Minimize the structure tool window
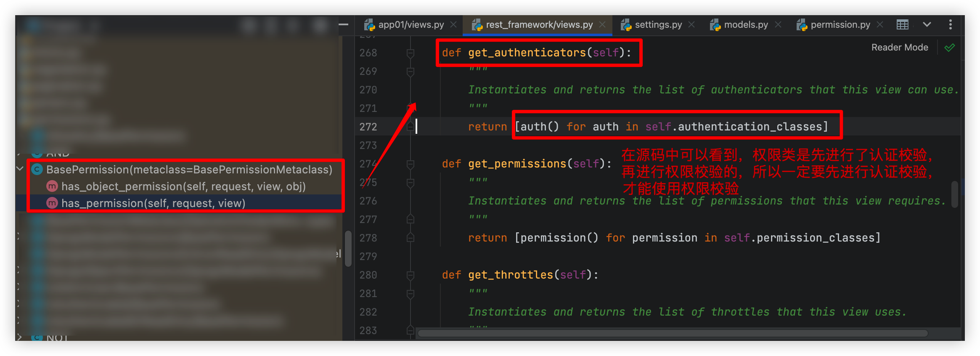 (343, 25)
